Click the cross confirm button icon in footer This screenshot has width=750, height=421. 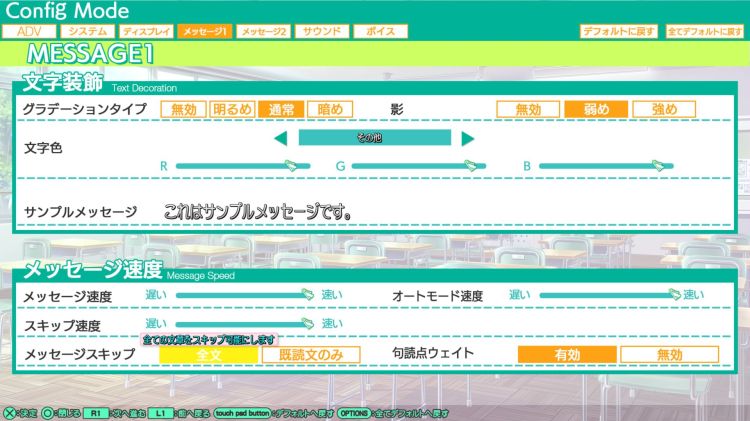(x=9, y=412)
